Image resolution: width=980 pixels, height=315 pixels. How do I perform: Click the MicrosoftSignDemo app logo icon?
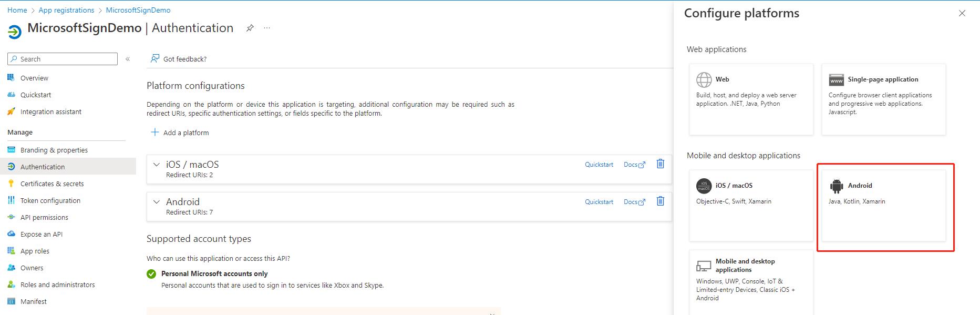pyautogui.click(x=15, y=32)
